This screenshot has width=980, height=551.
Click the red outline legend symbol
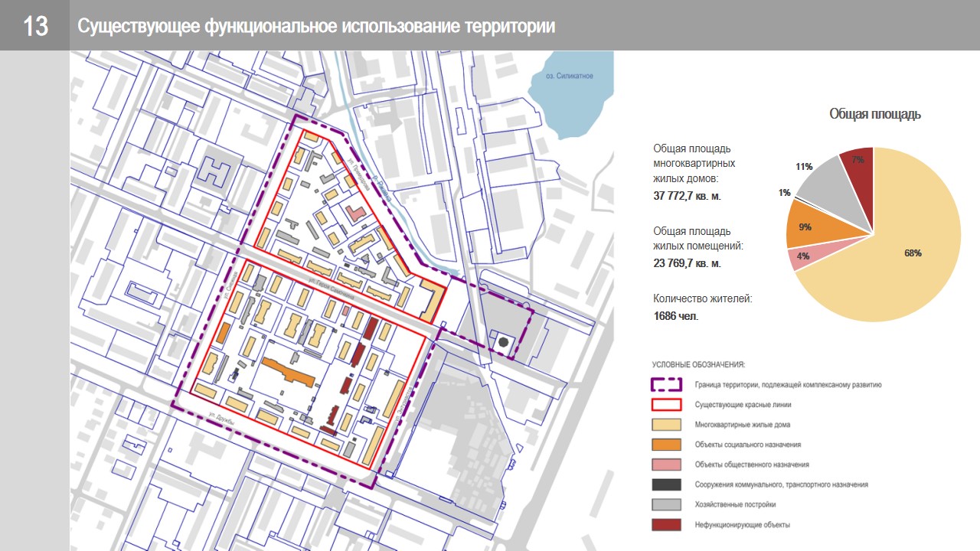pyautogui.click(x=666, y=405)
